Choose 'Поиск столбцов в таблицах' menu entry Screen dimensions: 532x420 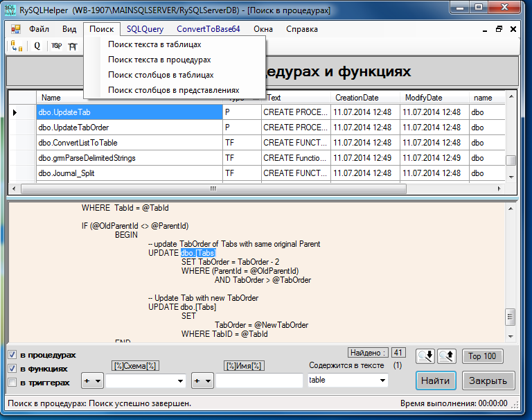point(175,75)
